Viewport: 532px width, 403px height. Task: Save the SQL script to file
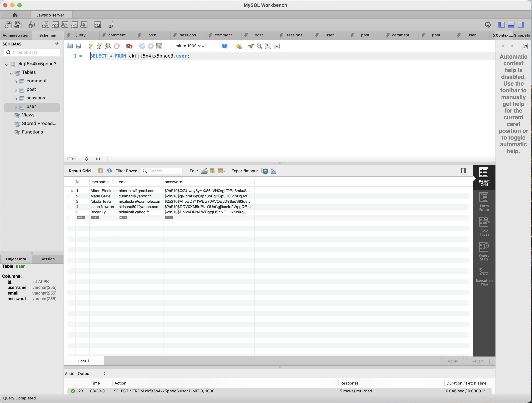tap(78, 46)
